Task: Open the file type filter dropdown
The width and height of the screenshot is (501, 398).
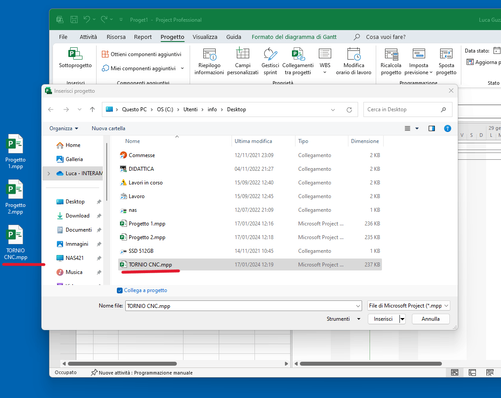Action: click(x=446, y=305)
